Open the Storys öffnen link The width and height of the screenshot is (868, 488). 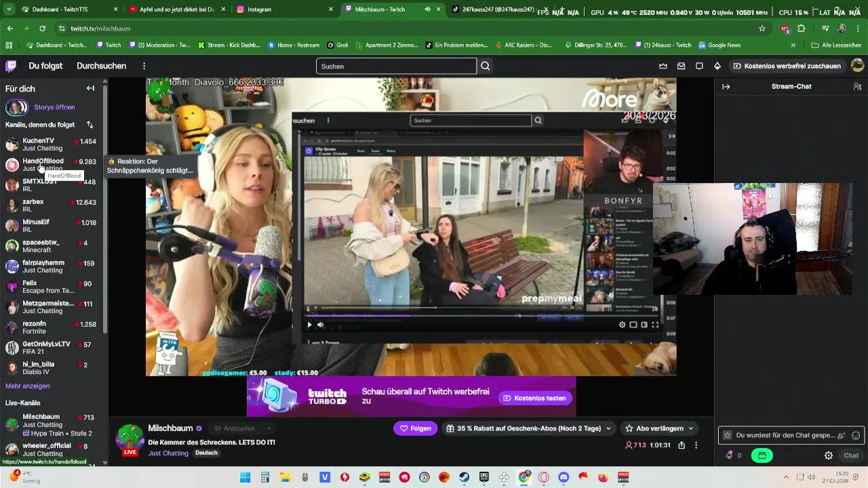pos(54,107)
